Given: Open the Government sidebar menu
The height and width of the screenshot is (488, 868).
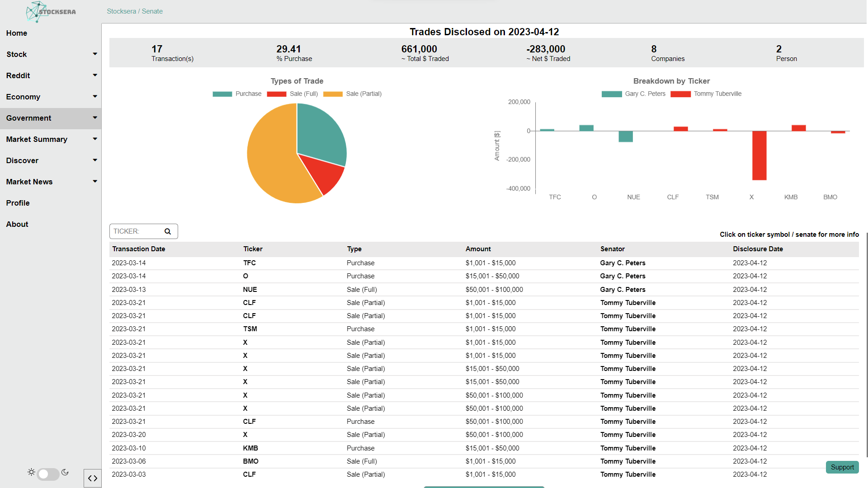Looking at the screenshot, I should click(29, 118).
